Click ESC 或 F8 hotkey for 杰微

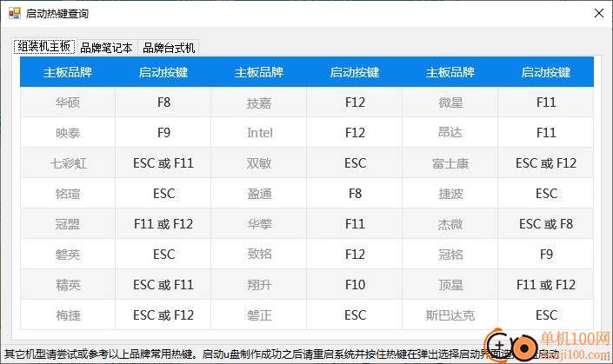point(546,224)
